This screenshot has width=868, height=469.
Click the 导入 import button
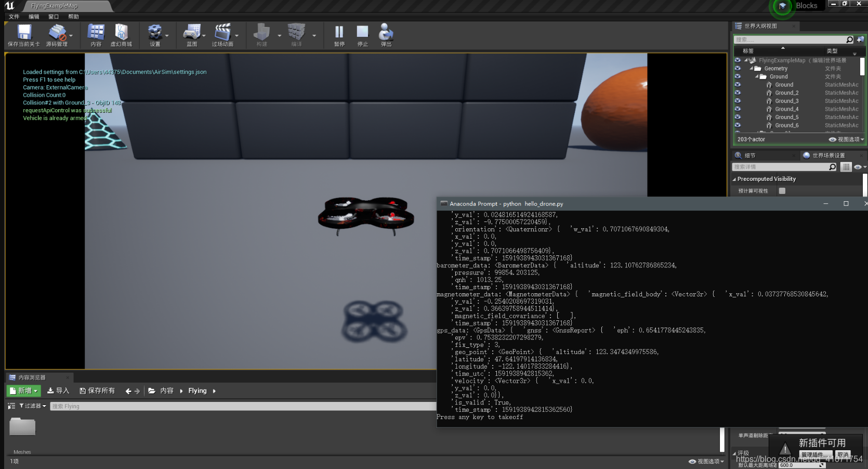(x=58, y=390)
